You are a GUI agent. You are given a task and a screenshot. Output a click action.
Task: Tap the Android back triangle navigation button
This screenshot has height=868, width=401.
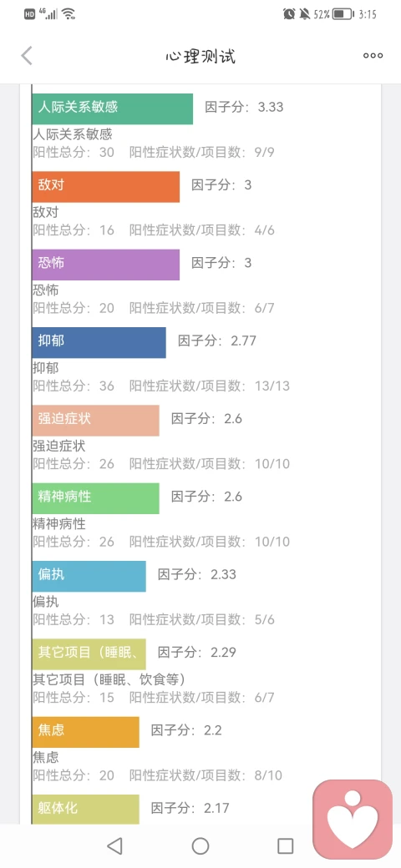click(x=114, y=845)
